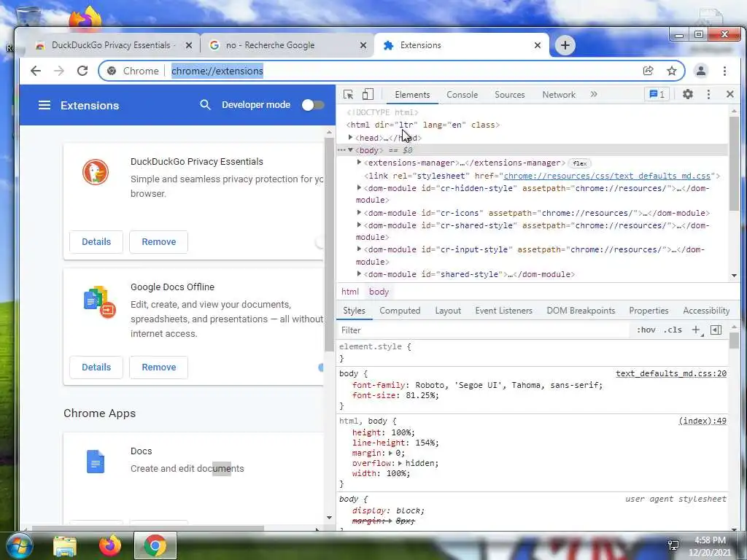This screenshot has height=560, width=747.
Task: Open the Sources tab
Action: coord(510,95)
